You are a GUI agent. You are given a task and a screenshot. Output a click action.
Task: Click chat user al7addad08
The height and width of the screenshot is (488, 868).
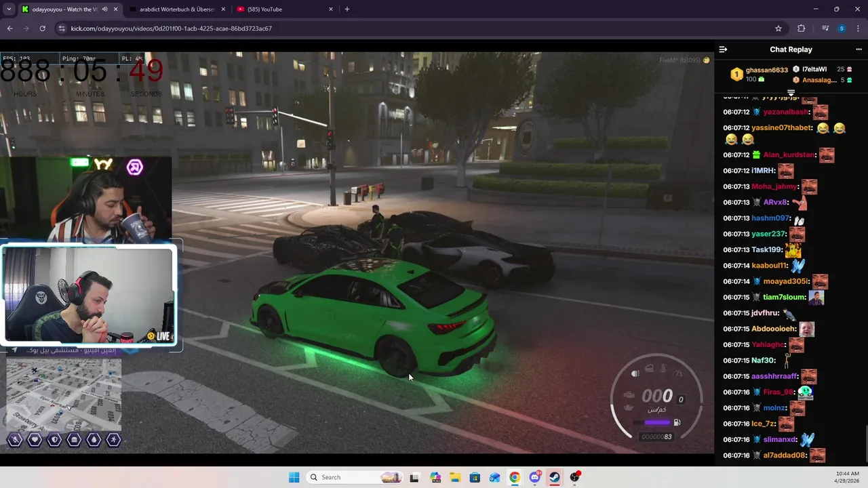tap(784, 455)
